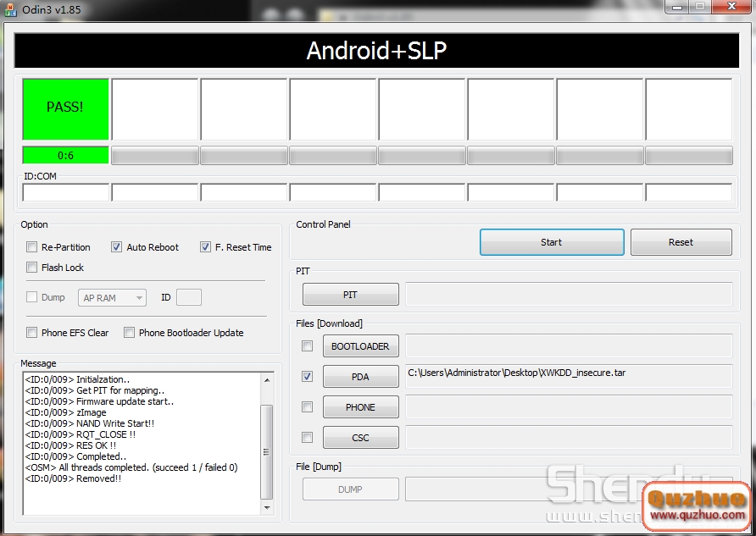756x536 pixels.
Task: Click the CSC file button
Action: click(361, 437)
